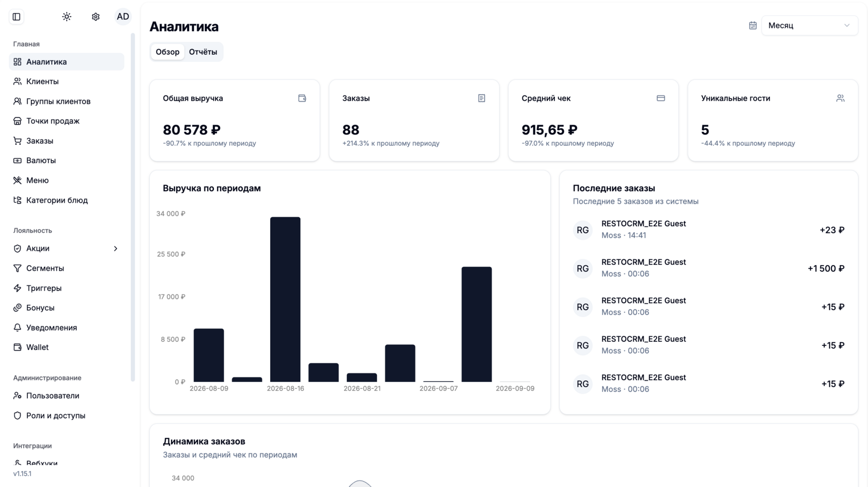Switch to the Обзор tab
The width and height of the screenshot is (868, 487).
pyautogui.click(x=167, y=52)
